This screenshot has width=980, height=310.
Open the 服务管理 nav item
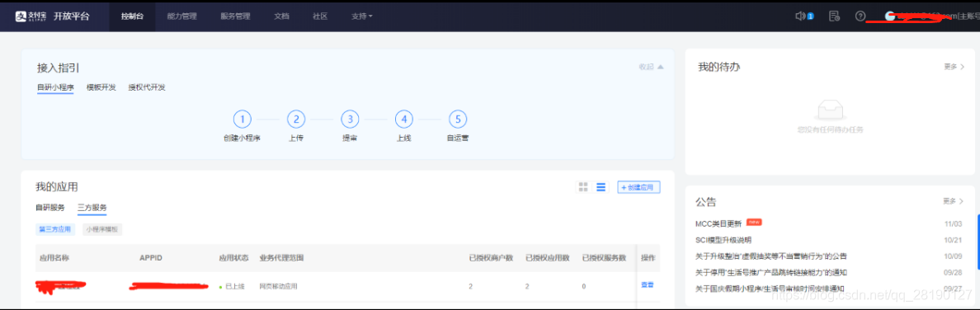click(x=236, y=16)
